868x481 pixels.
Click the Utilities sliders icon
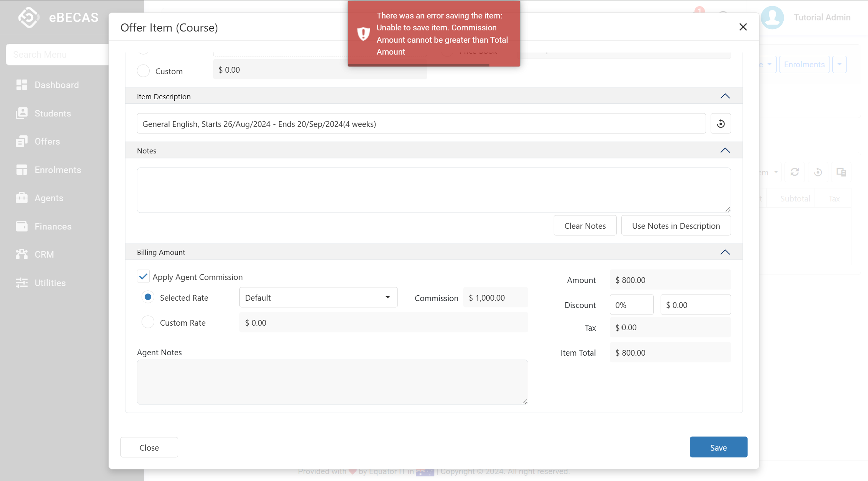(x=22, y=283)
